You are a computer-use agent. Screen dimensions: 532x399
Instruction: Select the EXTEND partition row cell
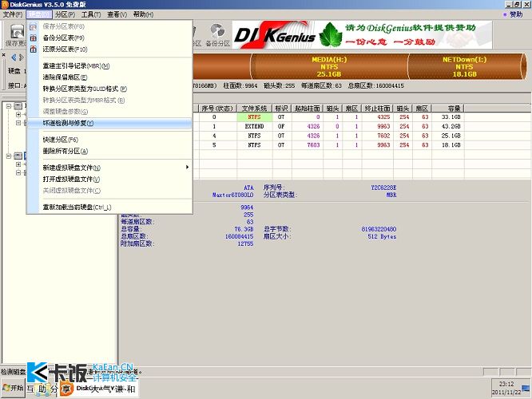click(x=255, y=126)
